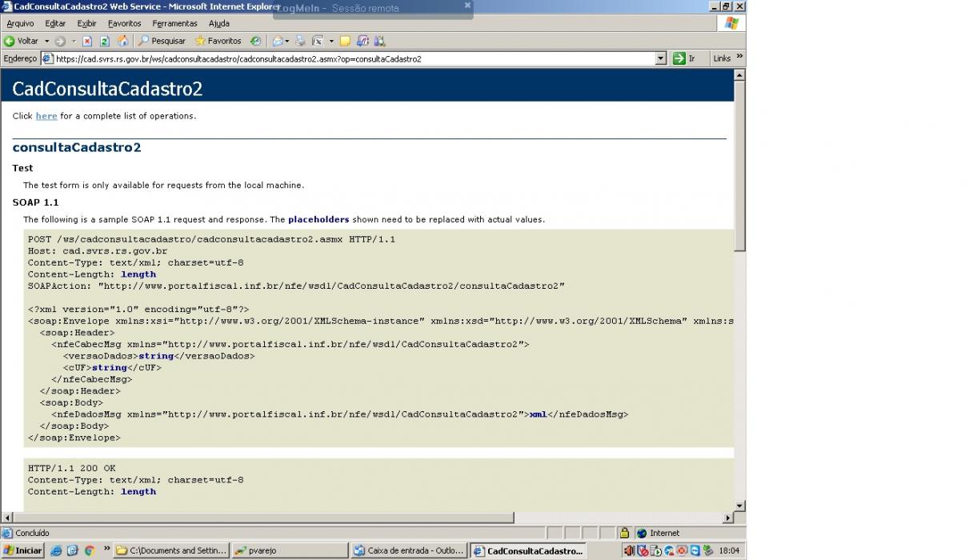Close the LogMeIn session banner X
This screenshot has width=977, height=560.
pos(467,5)
